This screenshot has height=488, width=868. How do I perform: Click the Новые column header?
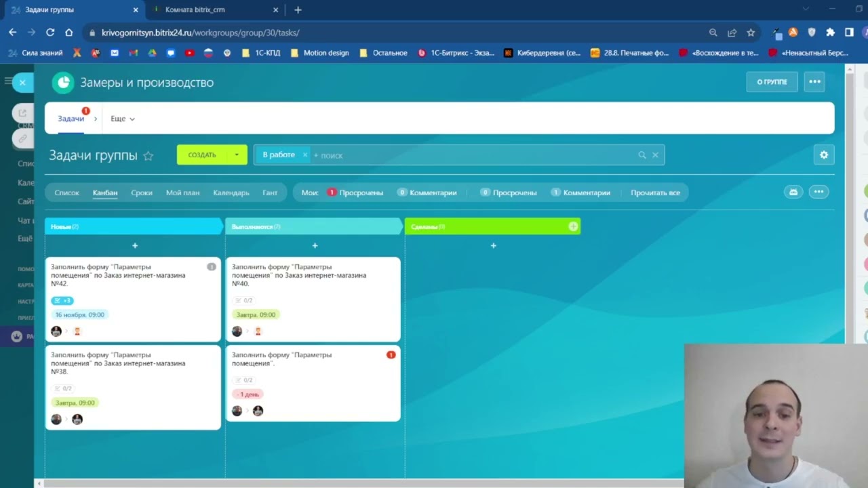[x=134, y=226]
